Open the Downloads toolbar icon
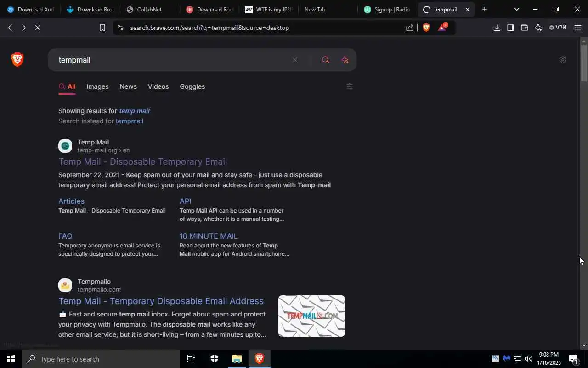This screenshot has height=368, width=588. [497, 28]
